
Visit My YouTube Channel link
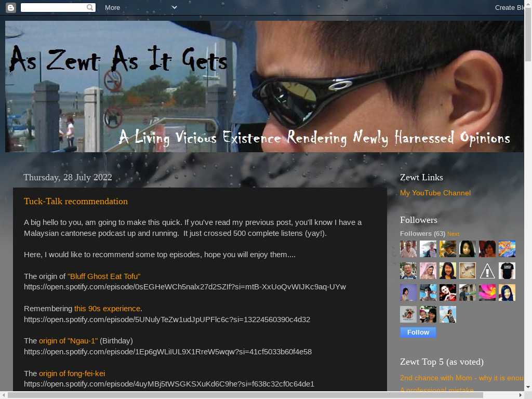(x=435, y=193)
